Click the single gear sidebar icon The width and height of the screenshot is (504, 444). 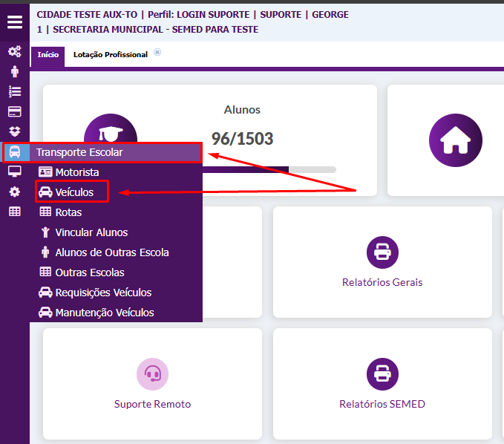[15, 192]
